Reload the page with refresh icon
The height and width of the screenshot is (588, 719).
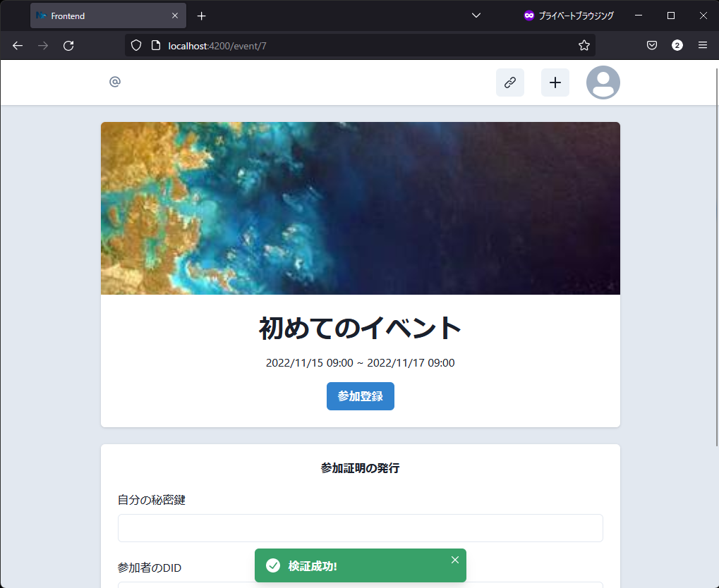(x=68, y=46)
